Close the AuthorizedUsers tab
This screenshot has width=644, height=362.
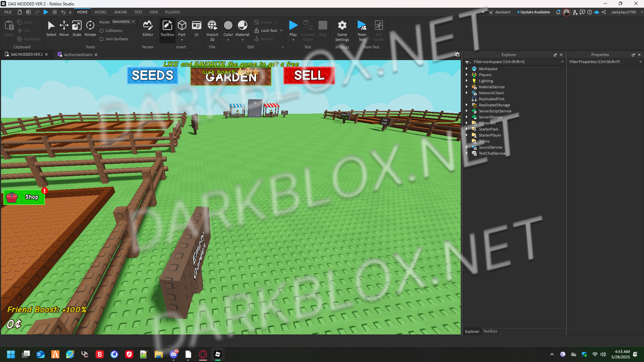point(96,55)
